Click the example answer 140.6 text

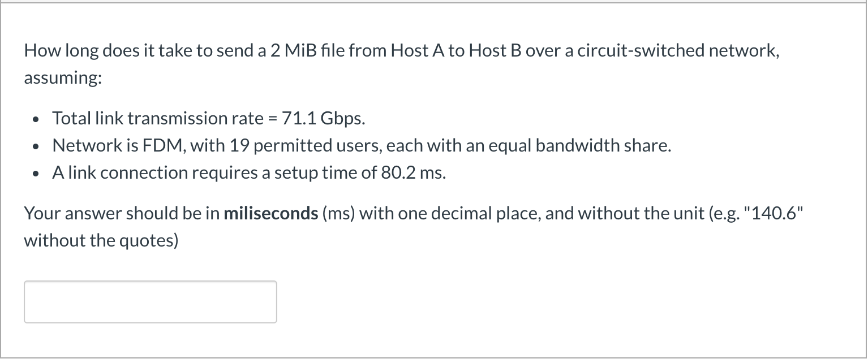click(x=775, y=213)
